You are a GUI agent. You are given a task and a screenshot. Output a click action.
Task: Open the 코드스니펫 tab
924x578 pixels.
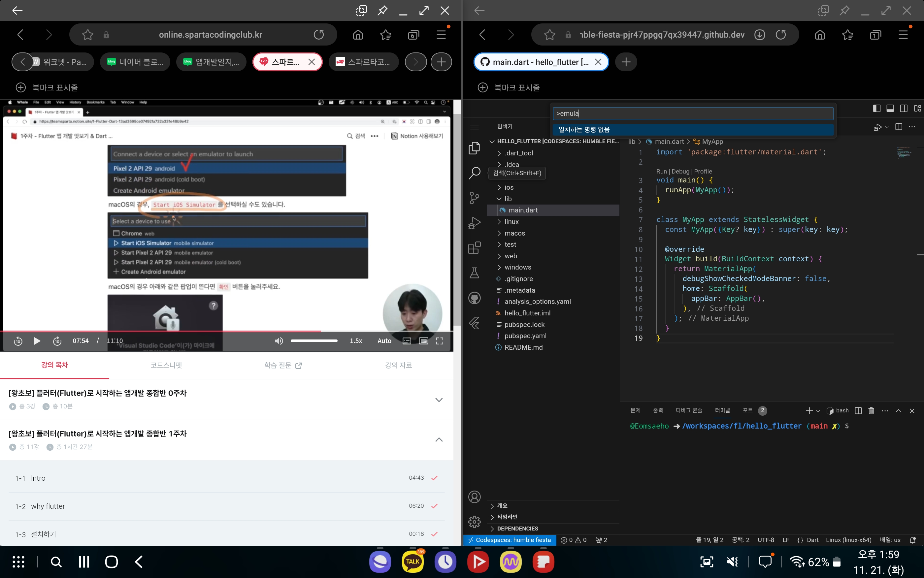[166, 365]
